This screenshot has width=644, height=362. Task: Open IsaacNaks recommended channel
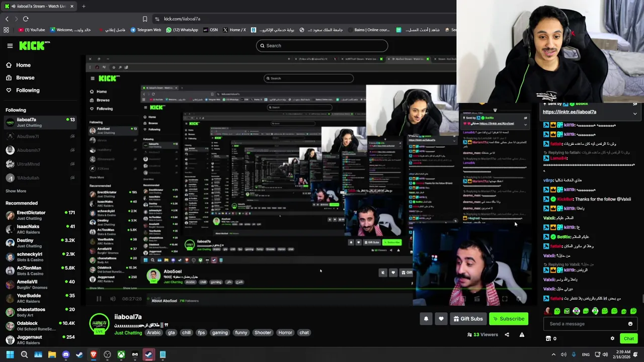coord(39,229)
